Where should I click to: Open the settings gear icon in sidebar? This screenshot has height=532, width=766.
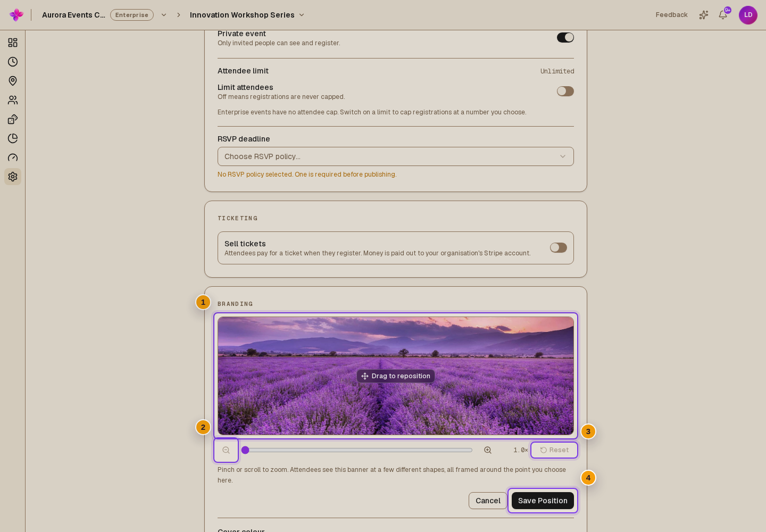click(13, 177)
